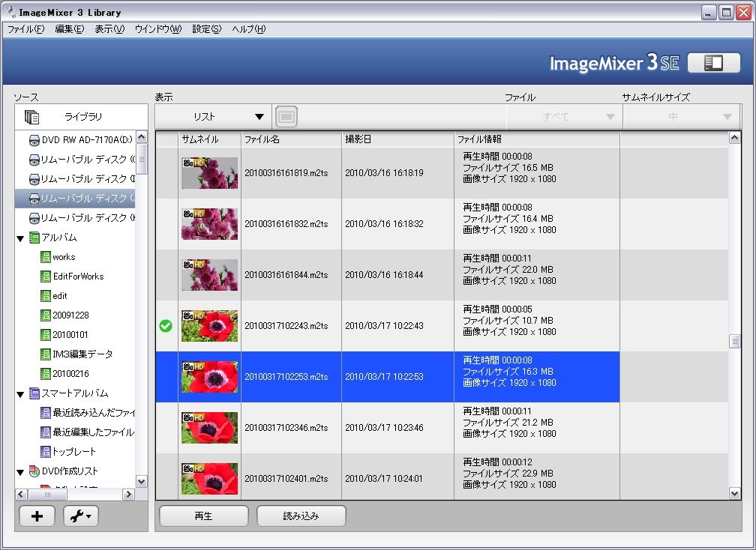Screen dimensions: 756x550
Task: Open the 設定(S) menu
Action: point(207,29)
